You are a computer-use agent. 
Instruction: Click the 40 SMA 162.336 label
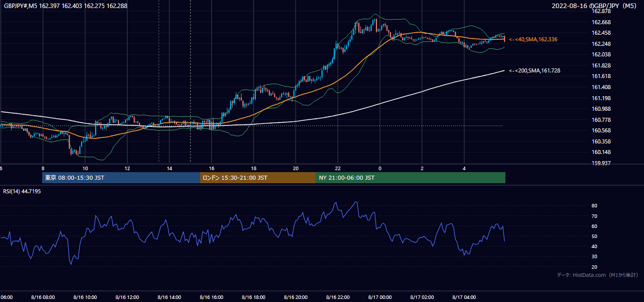[533, 39]
